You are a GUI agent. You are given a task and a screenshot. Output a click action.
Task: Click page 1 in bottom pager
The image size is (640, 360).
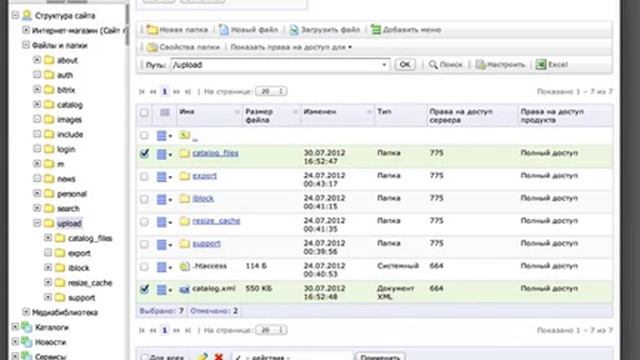click(x=164, y=330)
